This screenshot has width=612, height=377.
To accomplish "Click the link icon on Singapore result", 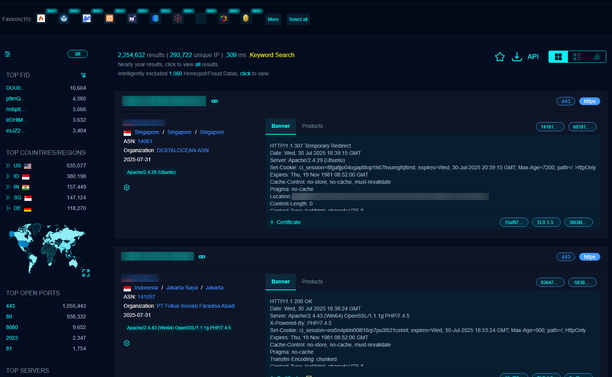I will [215, 101].
